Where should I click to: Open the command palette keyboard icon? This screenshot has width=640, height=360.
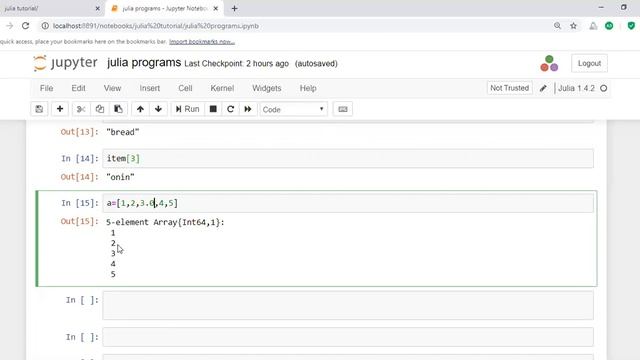pos(343,109)
